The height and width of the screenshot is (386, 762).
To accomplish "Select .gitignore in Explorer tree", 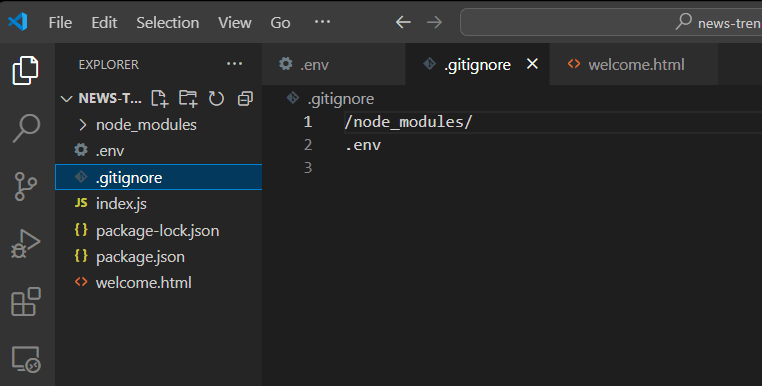I will [158, 177].
